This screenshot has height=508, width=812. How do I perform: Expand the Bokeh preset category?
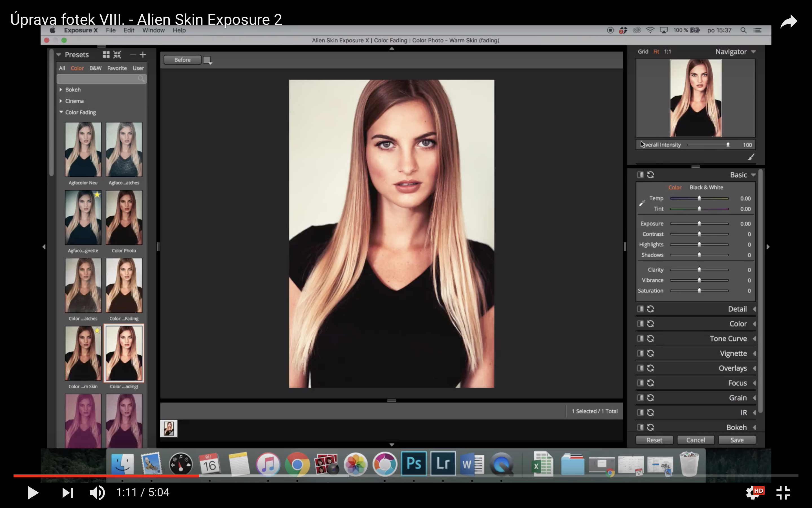click(x=61, y=89)
